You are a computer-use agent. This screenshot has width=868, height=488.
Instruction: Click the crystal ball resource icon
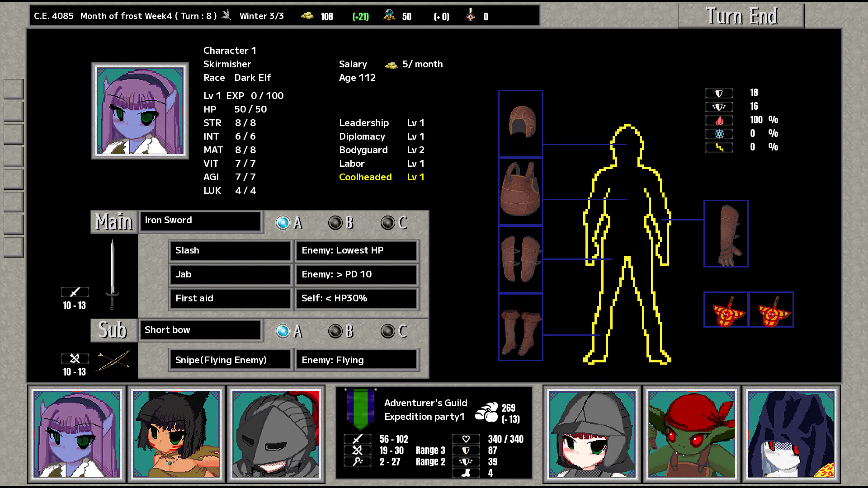(x=389, y=15)
